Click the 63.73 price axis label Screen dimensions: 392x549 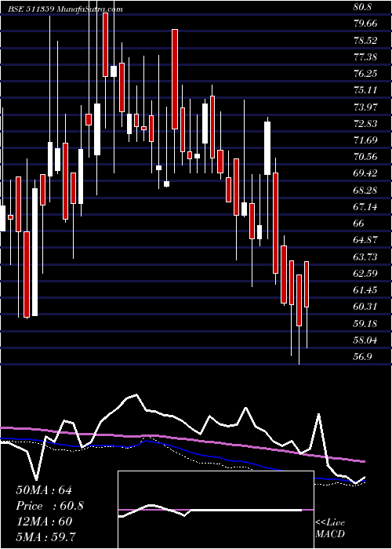click(365, 256)
